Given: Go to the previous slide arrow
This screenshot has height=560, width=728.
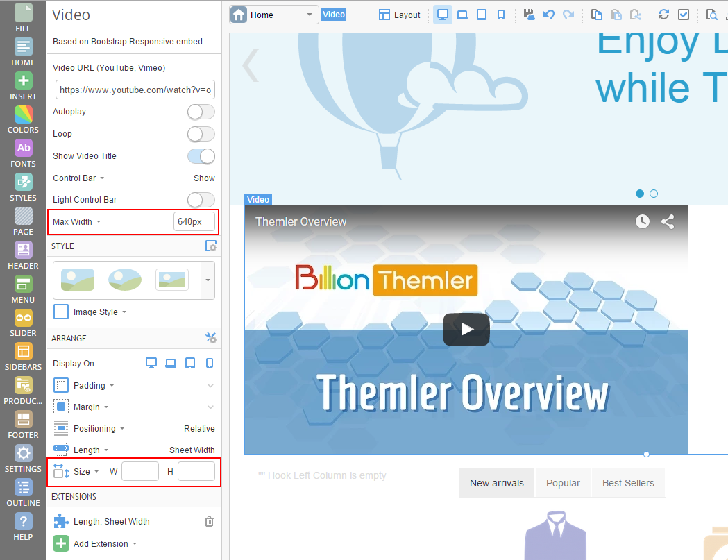Looking at the screenshot, I should 251,65.
